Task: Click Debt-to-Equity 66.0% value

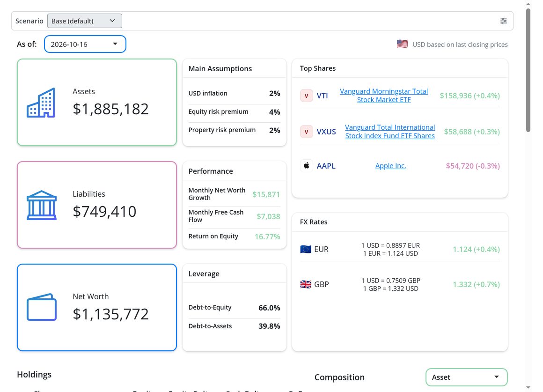Action: [269, 308]
